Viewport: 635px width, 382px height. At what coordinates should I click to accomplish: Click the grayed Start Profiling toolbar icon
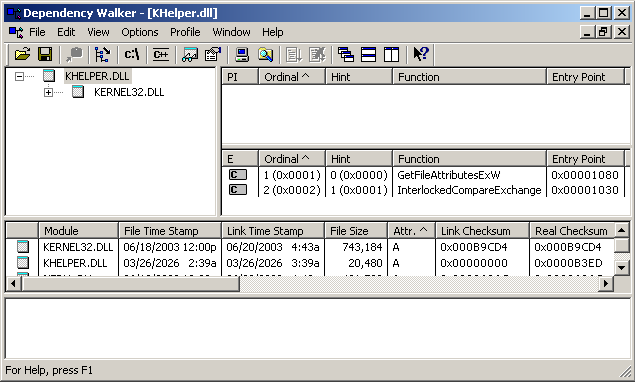294,54
